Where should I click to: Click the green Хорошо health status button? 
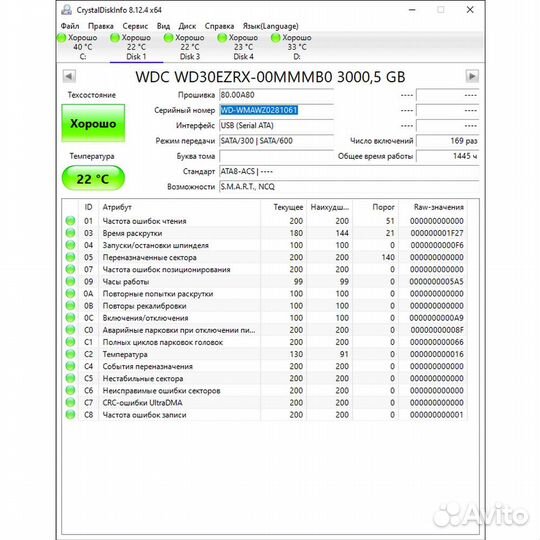click(x=93, y=123)
